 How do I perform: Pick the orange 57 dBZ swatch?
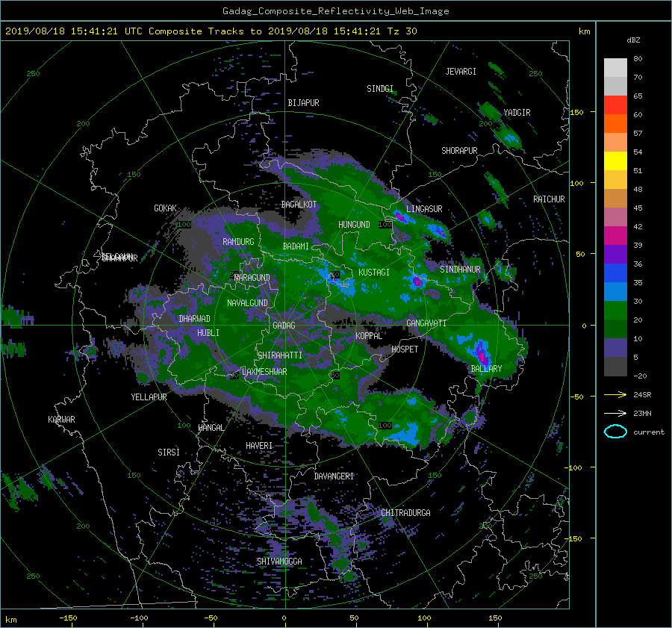615,124
